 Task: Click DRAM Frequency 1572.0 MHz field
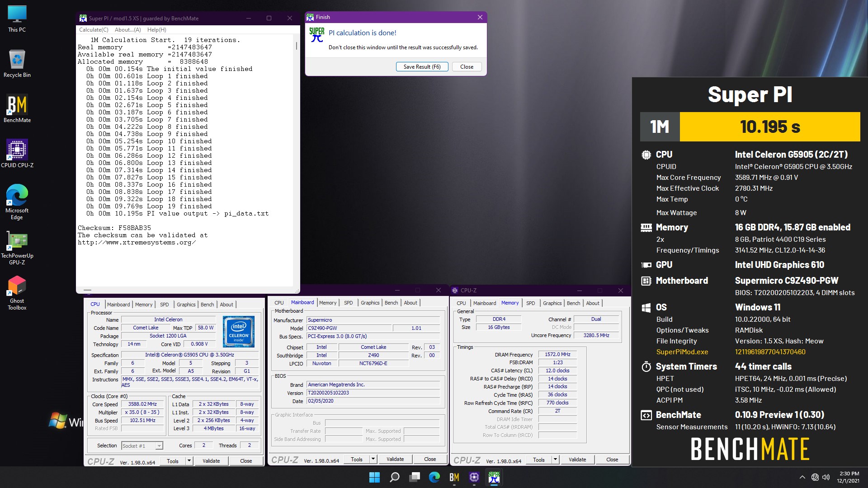(x=557, y=354)
